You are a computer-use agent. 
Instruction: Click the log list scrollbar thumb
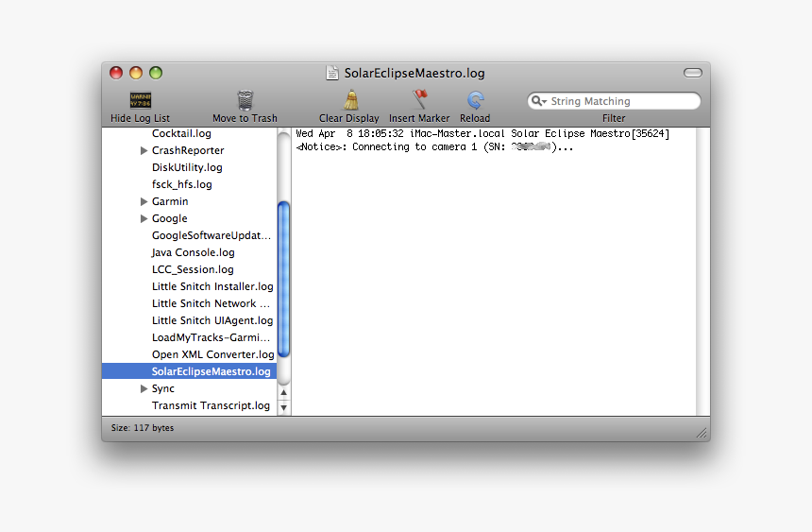(x=284, y=280)
